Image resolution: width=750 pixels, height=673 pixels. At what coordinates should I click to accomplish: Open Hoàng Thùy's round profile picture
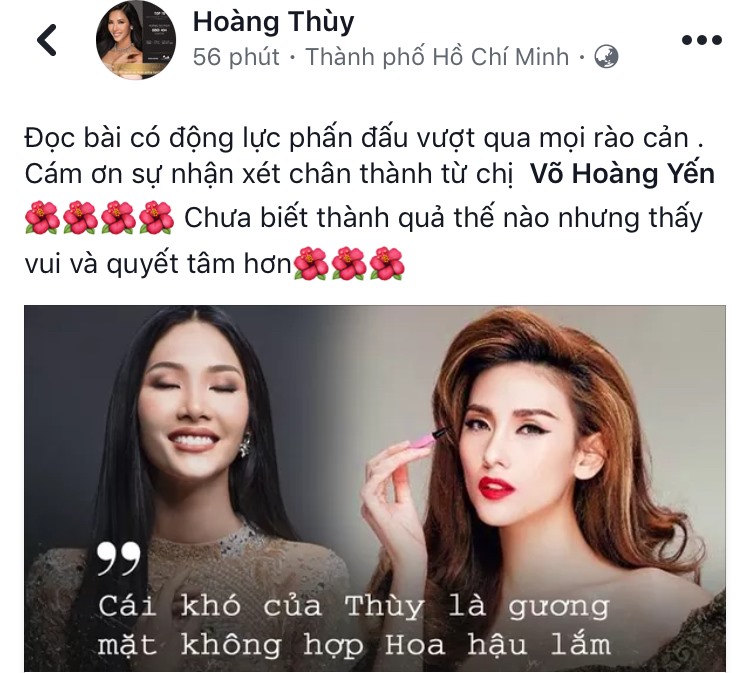[136, 39]
